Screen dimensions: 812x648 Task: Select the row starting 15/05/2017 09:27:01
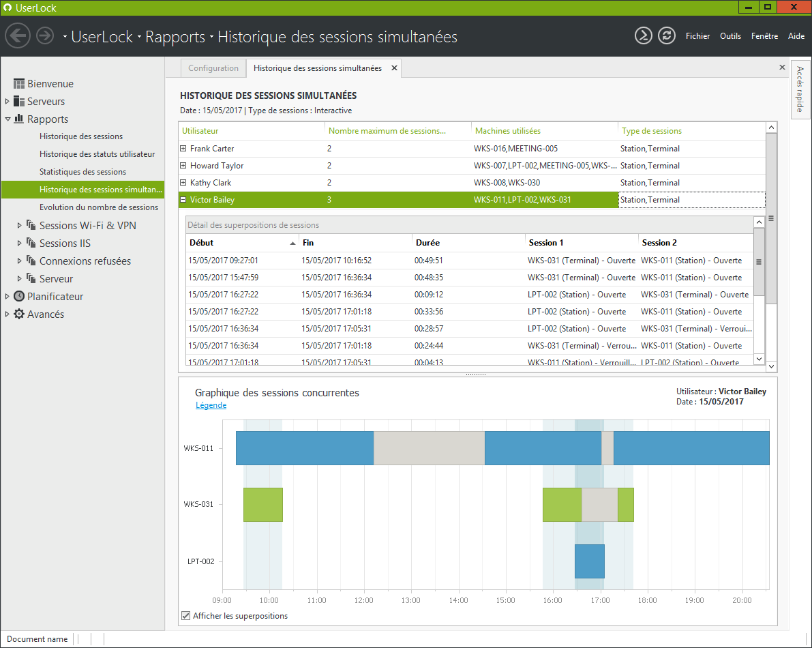coord(470,260)
